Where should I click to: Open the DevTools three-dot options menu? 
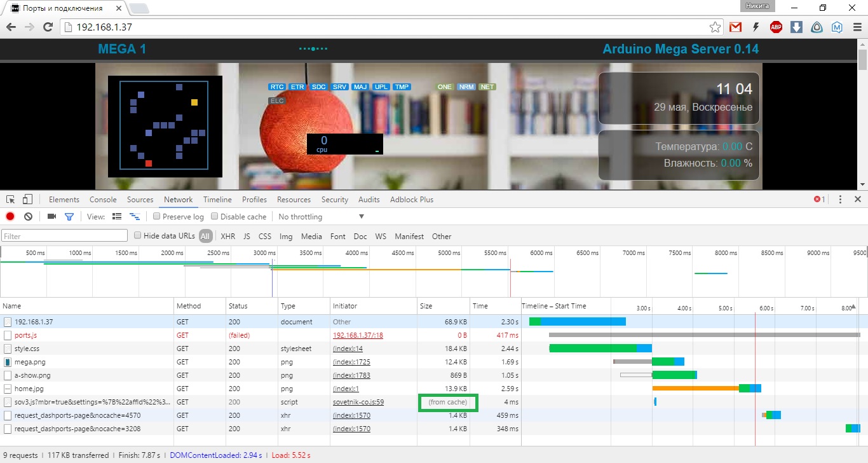click(x=841, y=200)
